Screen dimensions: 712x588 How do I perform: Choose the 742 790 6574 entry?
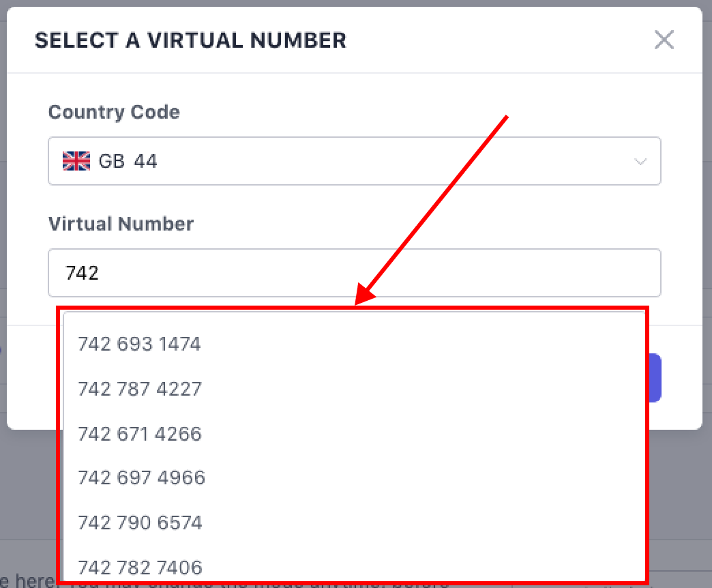pos(140,523)
